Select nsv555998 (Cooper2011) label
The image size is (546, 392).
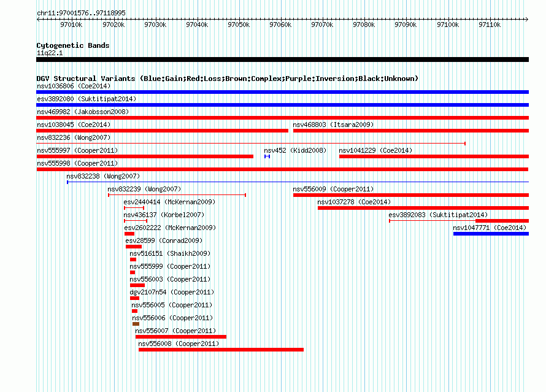point(77,163)
